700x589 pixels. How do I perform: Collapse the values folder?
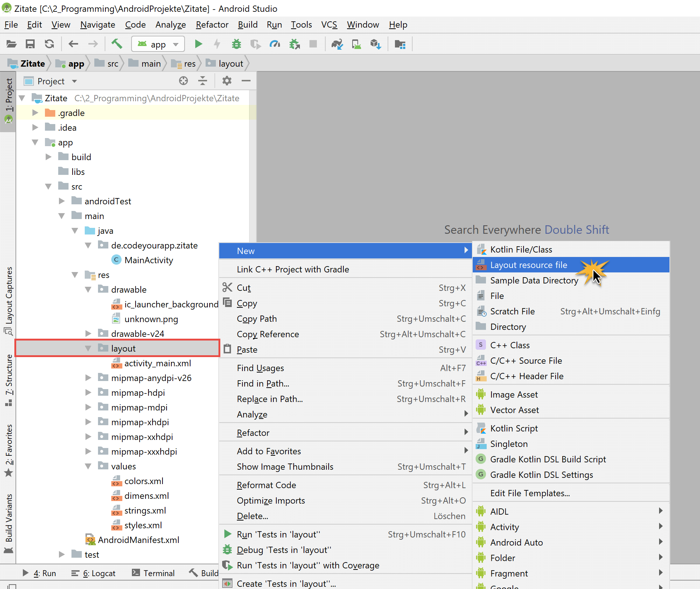click(88, 466)
